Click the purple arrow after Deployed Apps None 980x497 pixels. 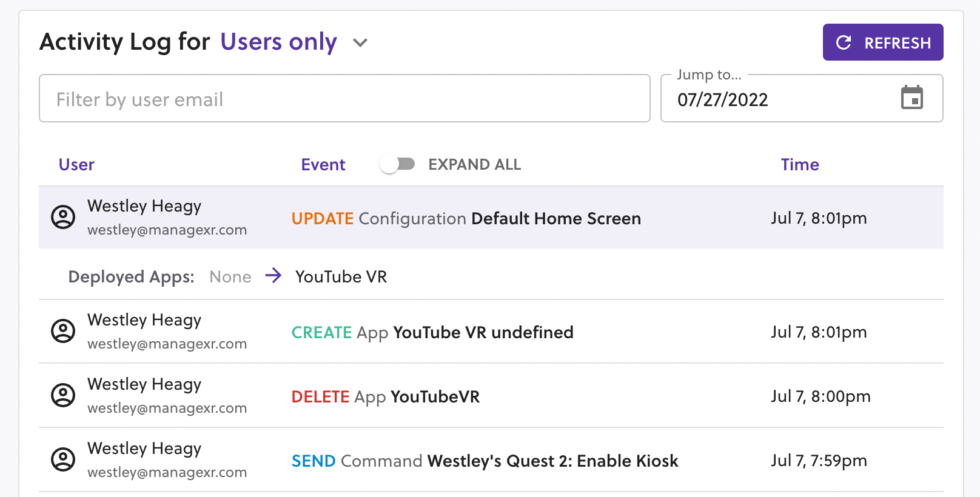274,276
